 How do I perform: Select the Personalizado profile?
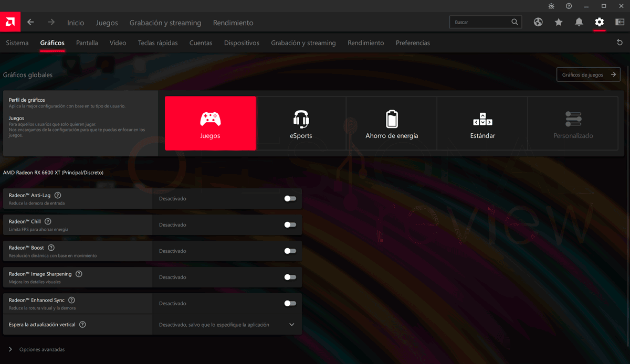573,123
